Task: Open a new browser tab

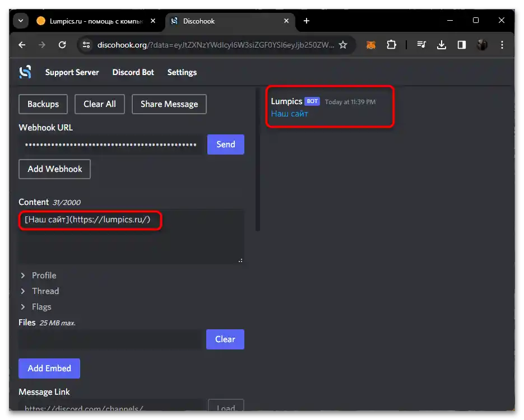Action: pos(307,21)
